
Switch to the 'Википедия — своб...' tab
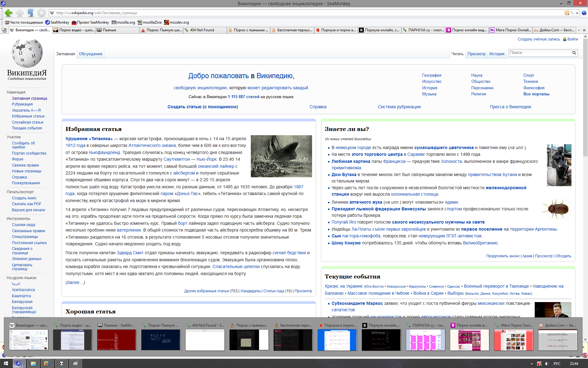30,30
